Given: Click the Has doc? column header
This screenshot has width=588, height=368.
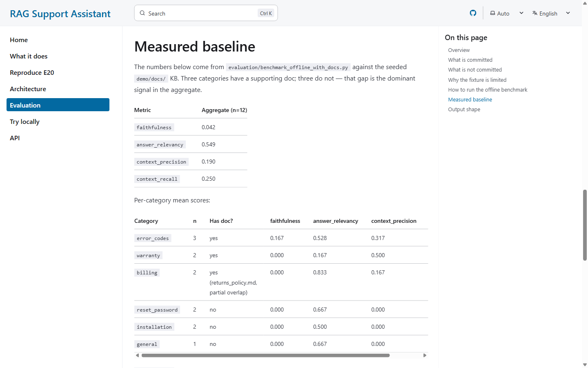Looking at the screenshot, I should pyautogui.click(x=221, y=221).
